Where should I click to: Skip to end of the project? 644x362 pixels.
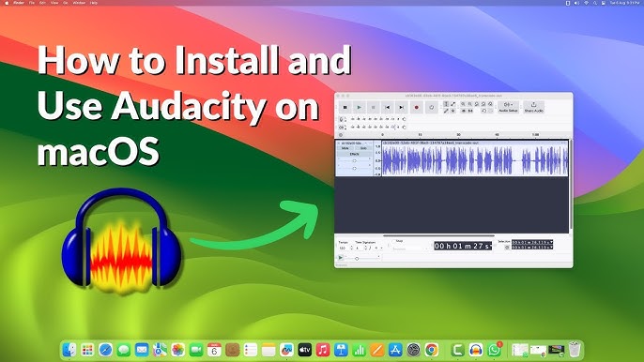(401, 108)
